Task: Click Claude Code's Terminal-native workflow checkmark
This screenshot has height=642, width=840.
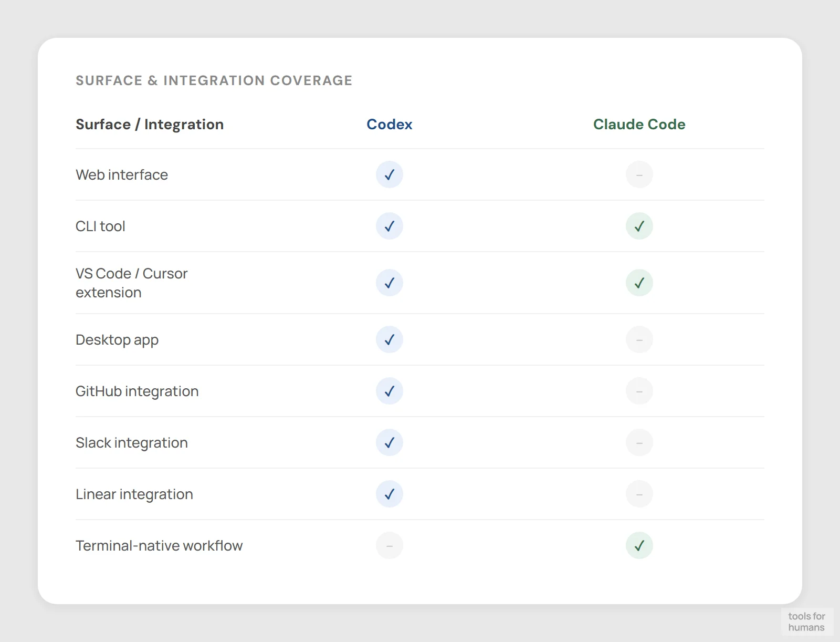Action: click(x=639, y=545)
